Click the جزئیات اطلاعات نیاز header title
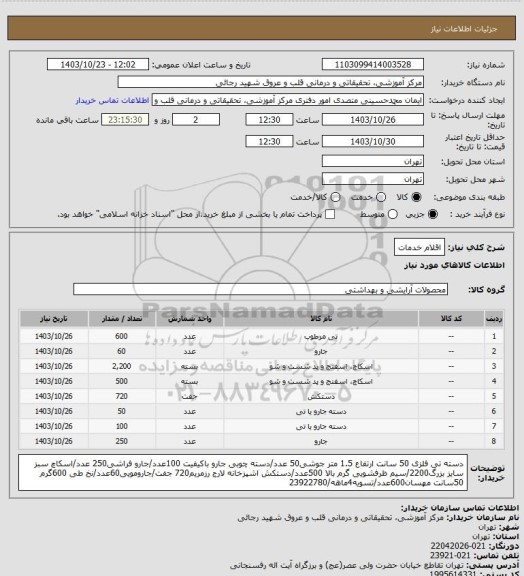The height and width of the screenshot is (576, 524). (x=464, y=29)
